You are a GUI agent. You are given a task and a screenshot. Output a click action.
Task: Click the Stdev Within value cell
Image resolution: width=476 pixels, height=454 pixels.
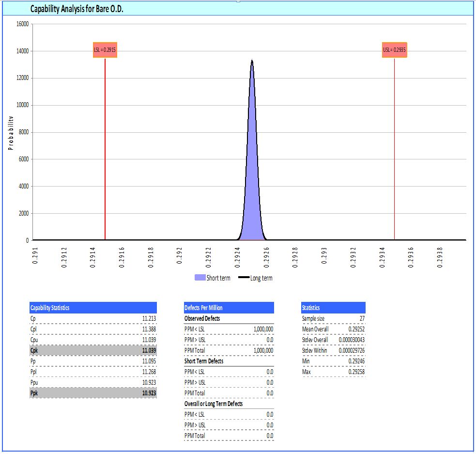point(352,350)
